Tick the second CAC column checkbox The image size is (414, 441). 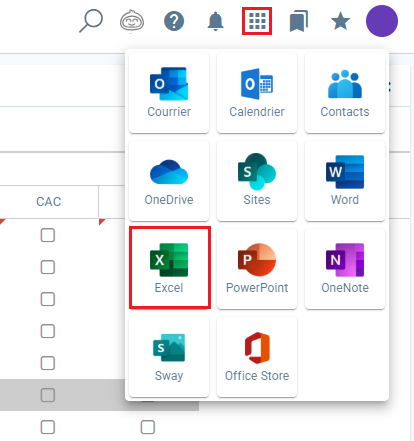coord(48,267)
